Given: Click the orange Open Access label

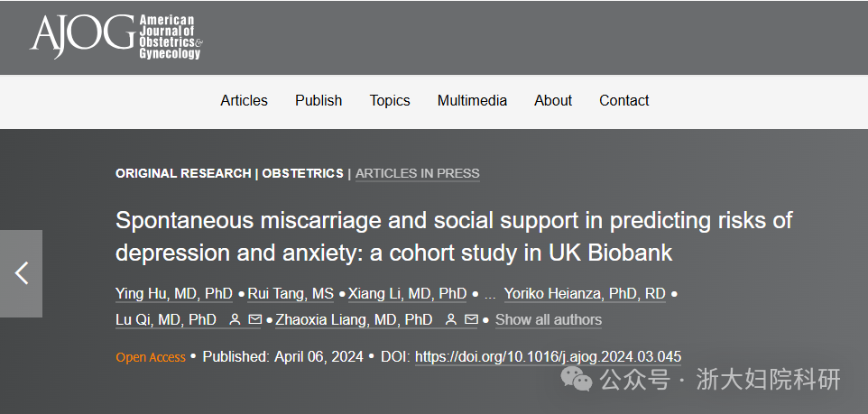Looking at the screenshot, I should 151,357.
